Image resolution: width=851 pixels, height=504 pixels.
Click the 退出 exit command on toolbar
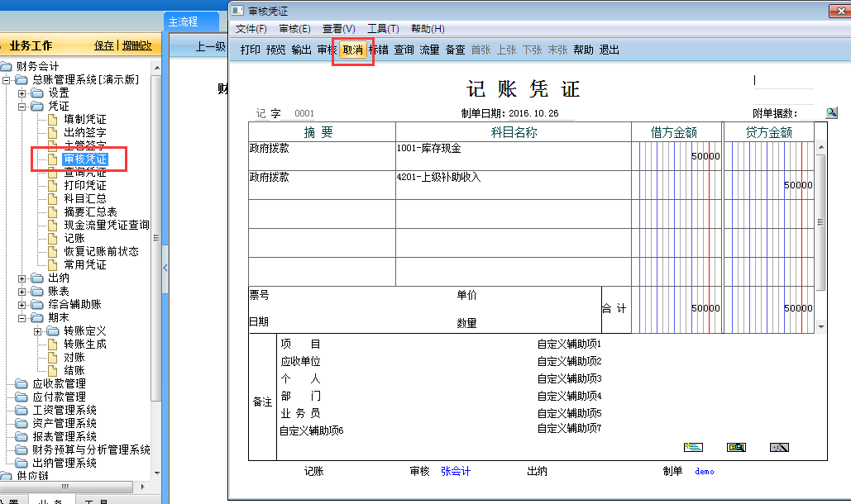pyautogui.click(x=609, y=49)
